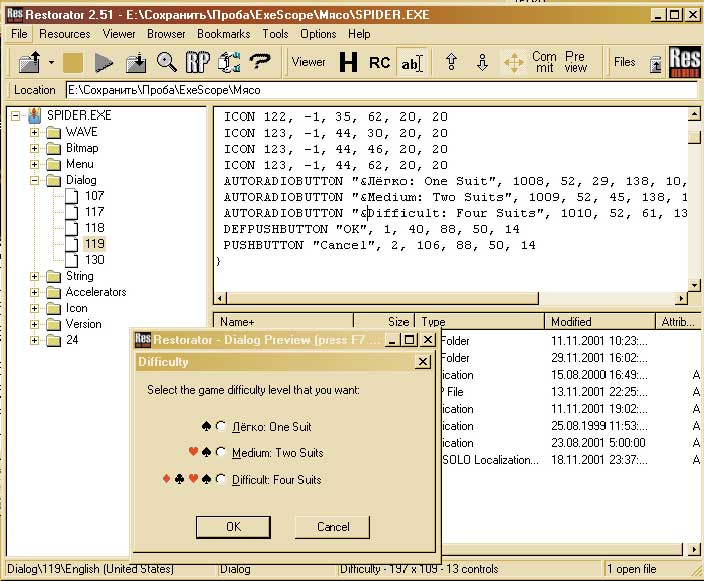
Task: Click the Commit toolbar button
Action: [x=544, y=62]
